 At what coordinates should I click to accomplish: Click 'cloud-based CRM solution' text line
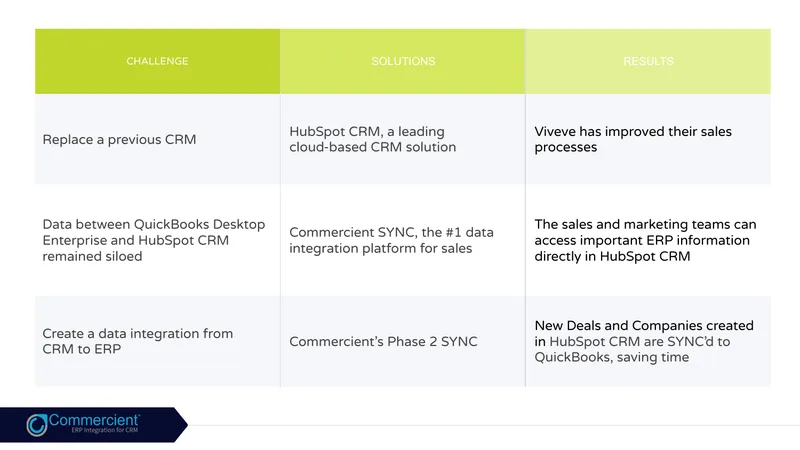tap(372, 147)
